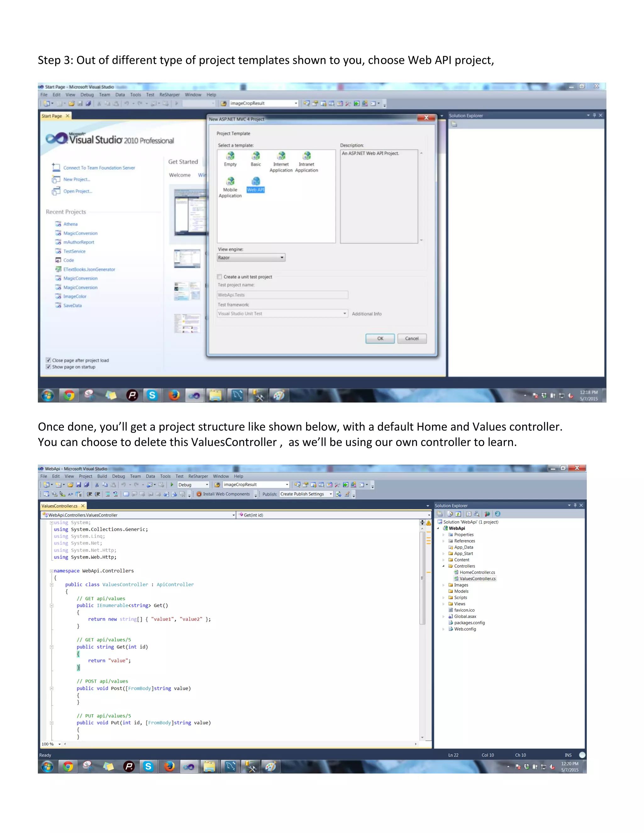The width and height of the screenshot is (644, 833).
Task: Click Comment out selected lines icon
Action: coord(108,494)
